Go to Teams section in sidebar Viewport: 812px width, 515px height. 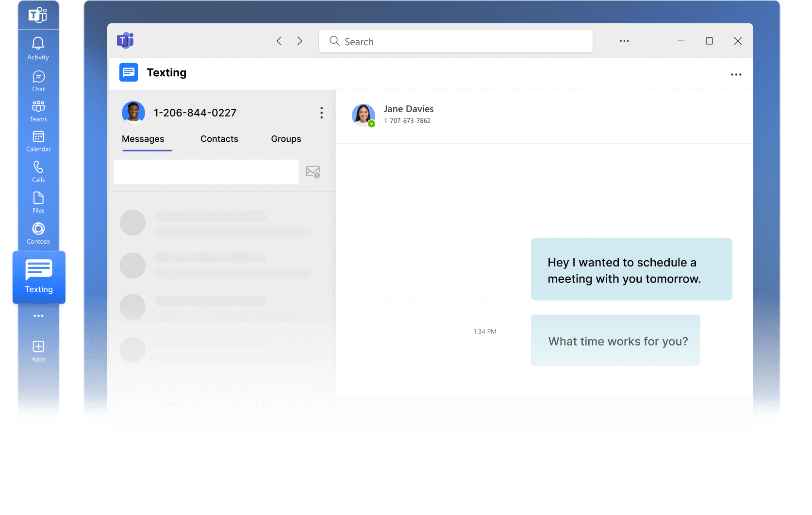tap(38, 111)
